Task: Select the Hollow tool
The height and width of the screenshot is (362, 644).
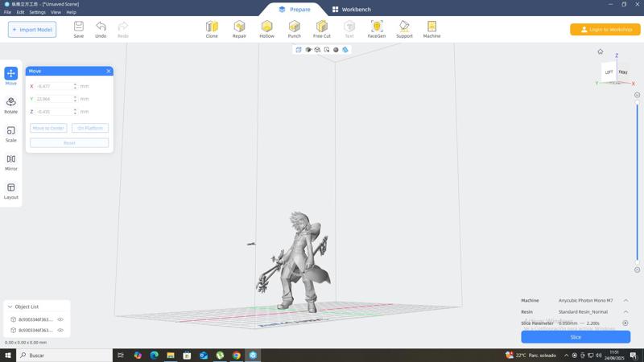Action: pos(267,30)
